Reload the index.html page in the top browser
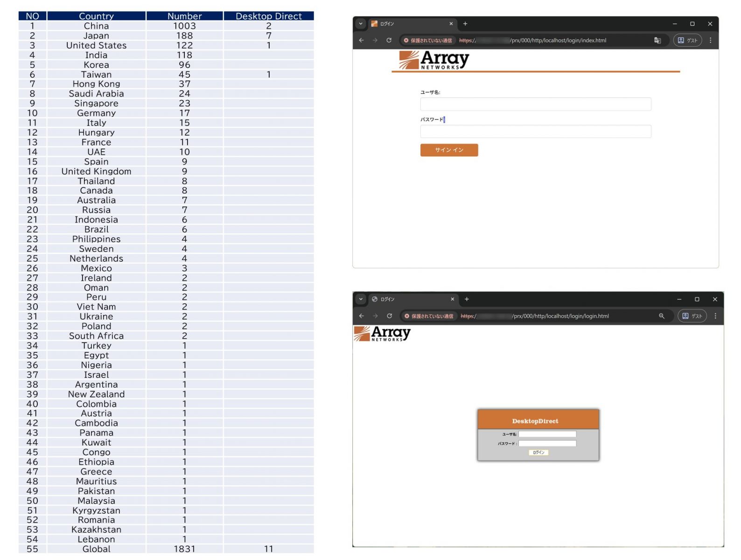Viewport: 741px width, 560px height. pyautogui.click(x=389, y=40)
